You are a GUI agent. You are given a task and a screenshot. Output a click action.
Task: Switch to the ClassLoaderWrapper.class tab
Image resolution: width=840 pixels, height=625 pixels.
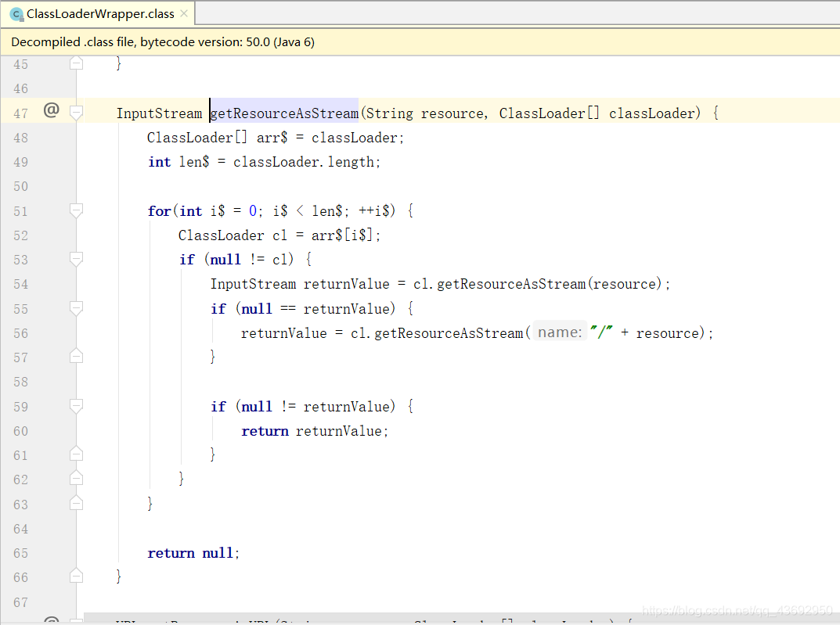(100, 14)
